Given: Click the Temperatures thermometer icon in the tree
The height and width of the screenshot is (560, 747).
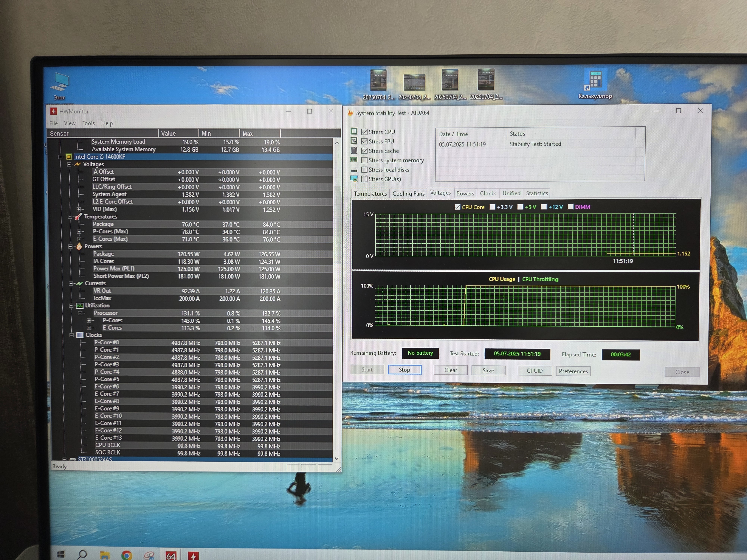Looking at the screenshot, I should point(78,217).
